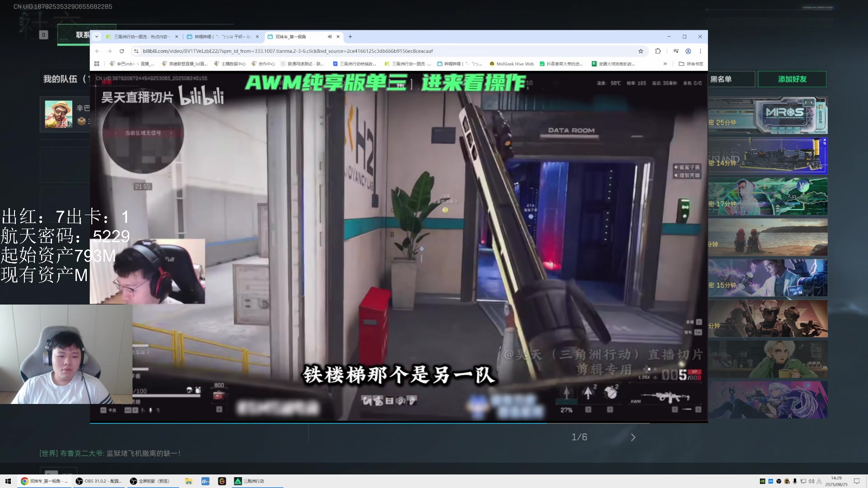
Task: Open the Chrome profile avatar
Action: coord(688,51)
